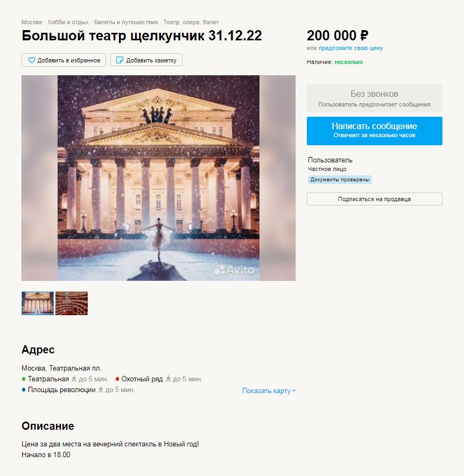464x476 pixels.
Task: Click the Документы проверены badge
Action: 340,180
